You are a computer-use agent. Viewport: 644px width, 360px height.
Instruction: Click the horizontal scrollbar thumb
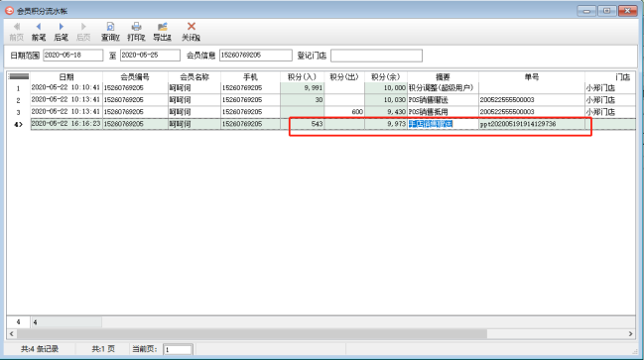[252, 334]
